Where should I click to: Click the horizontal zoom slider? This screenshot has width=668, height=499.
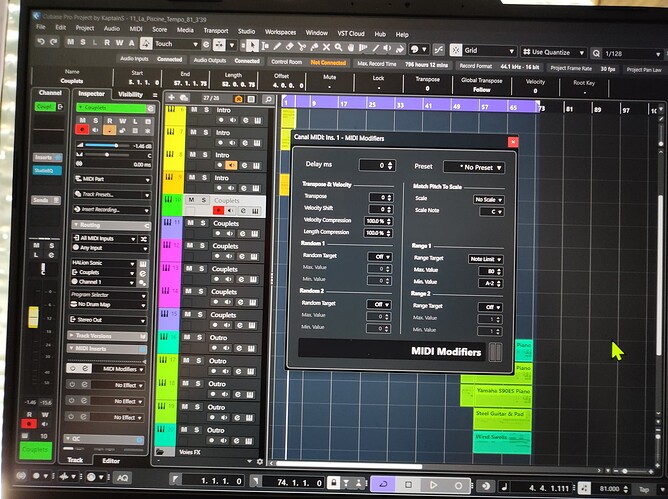634,471
